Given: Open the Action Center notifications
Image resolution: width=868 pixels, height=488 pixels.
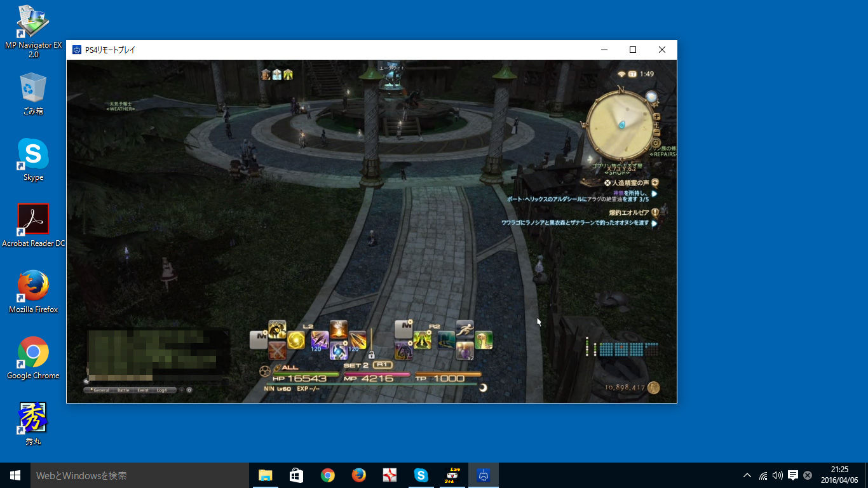Looking at the screenshot, I should tap(793, 475).
